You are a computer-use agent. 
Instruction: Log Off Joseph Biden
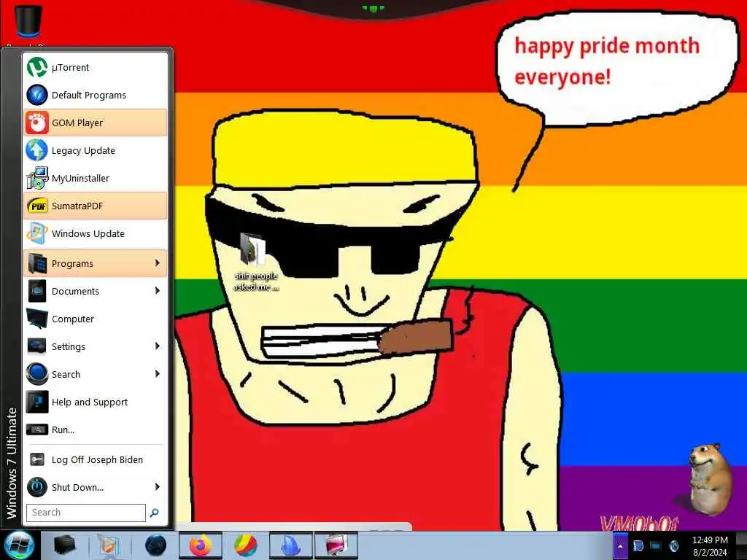(96, 459)
